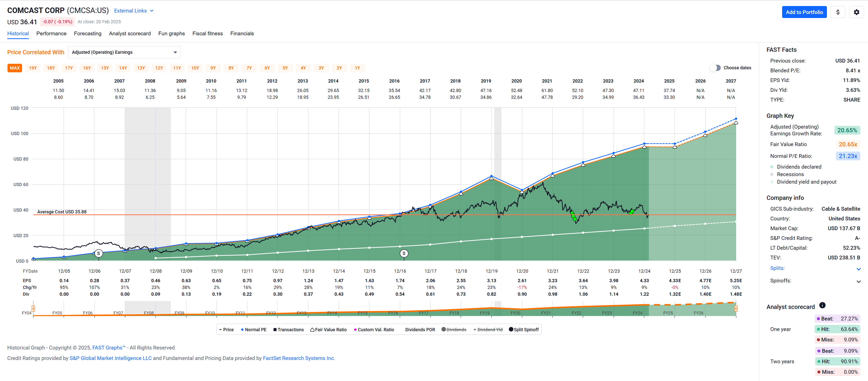This screenshot has height=381, width=868.
Task: Open the External Links dropdown
Action: point(134,11)
